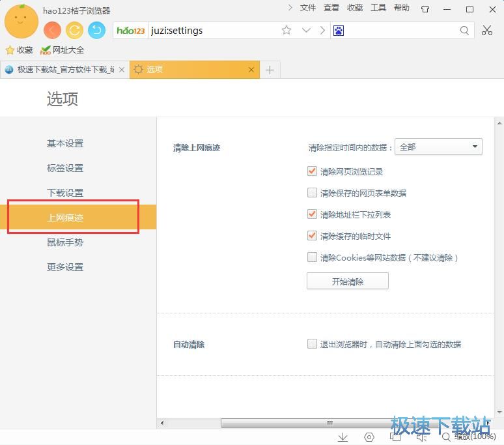Click the yellow refresh page button
Viewport: 504px width, 445px height.
[74, 30]
